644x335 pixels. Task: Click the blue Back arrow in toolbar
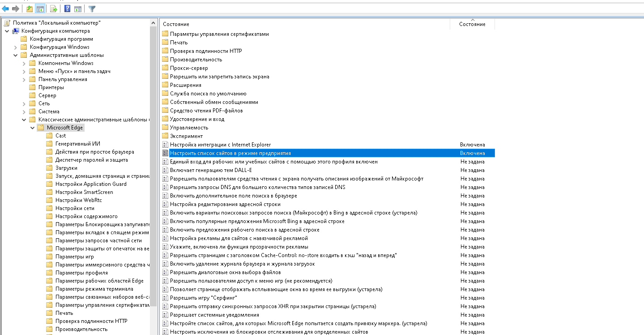[5, 9]
